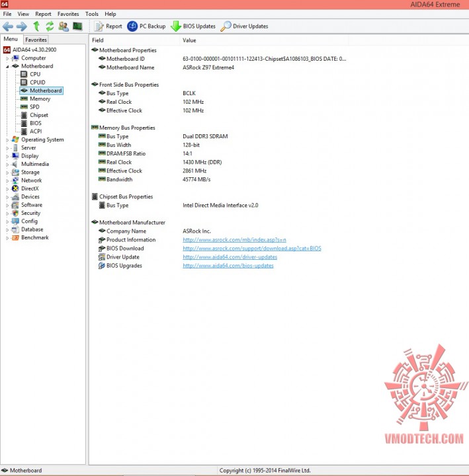
Task: Open the View menu
Action: click(23, 14)
